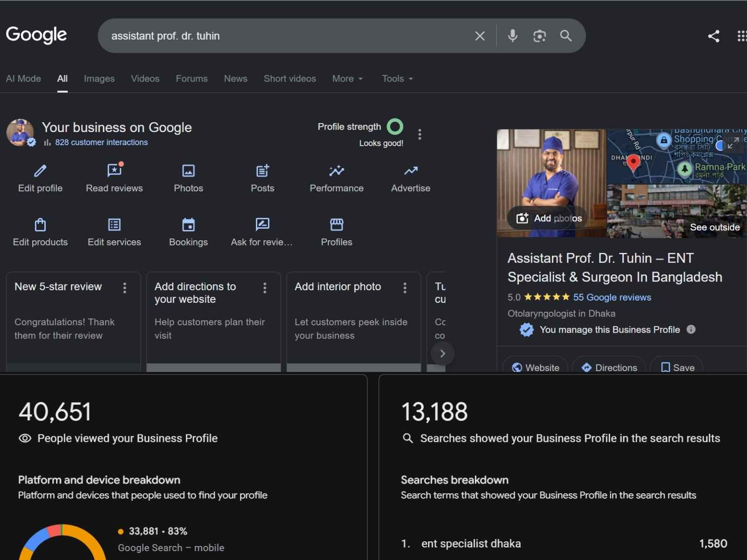Open business profile three-dot menu

(x=420, y=134)
